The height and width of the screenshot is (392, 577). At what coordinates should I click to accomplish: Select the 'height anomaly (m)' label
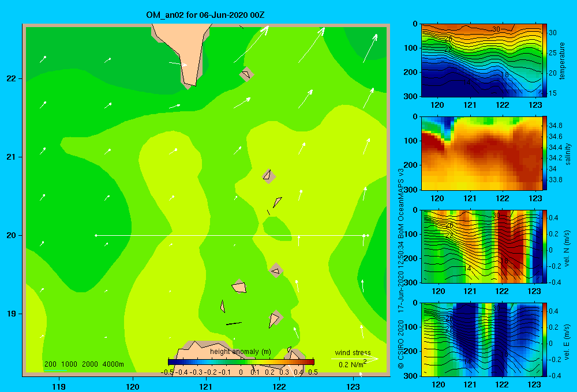coord(240,352)
